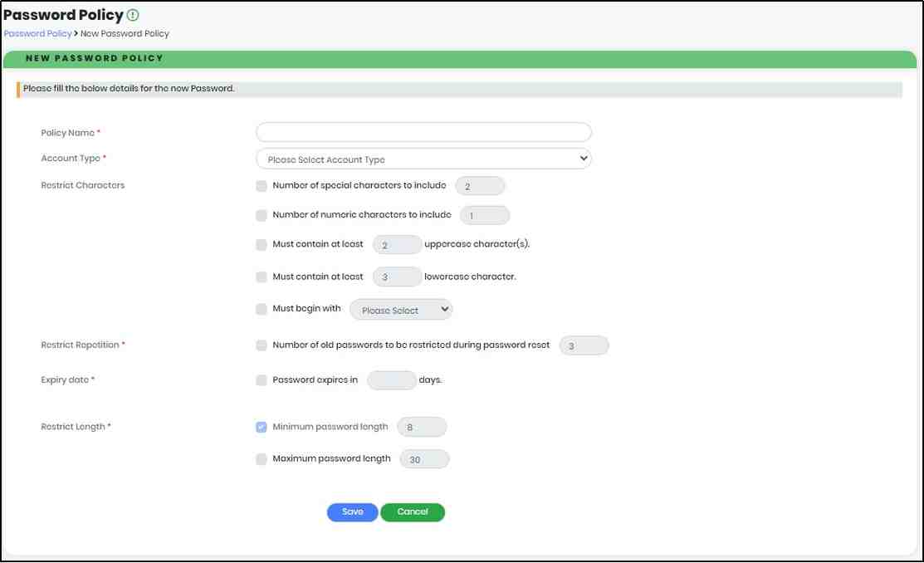Click the special characters count field
Image resolution: width=924 pixels, height=563 pixels.
click(480, 186)
